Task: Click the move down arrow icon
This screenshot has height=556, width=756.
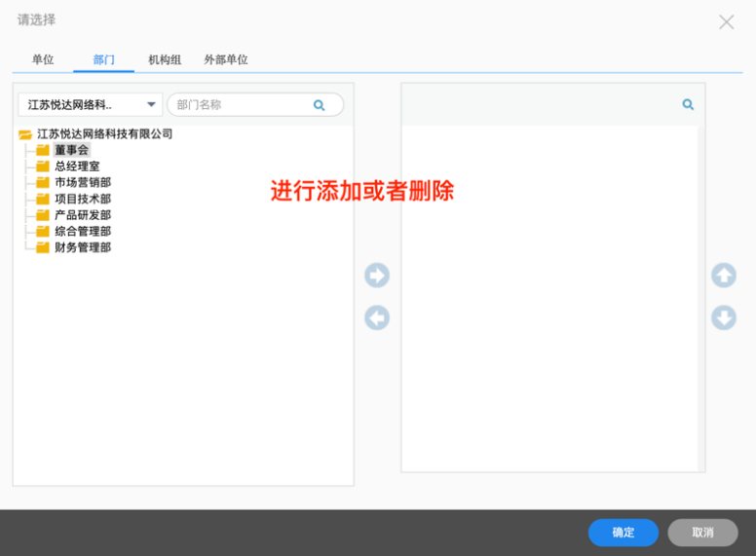Action: (x=723, y=317)
